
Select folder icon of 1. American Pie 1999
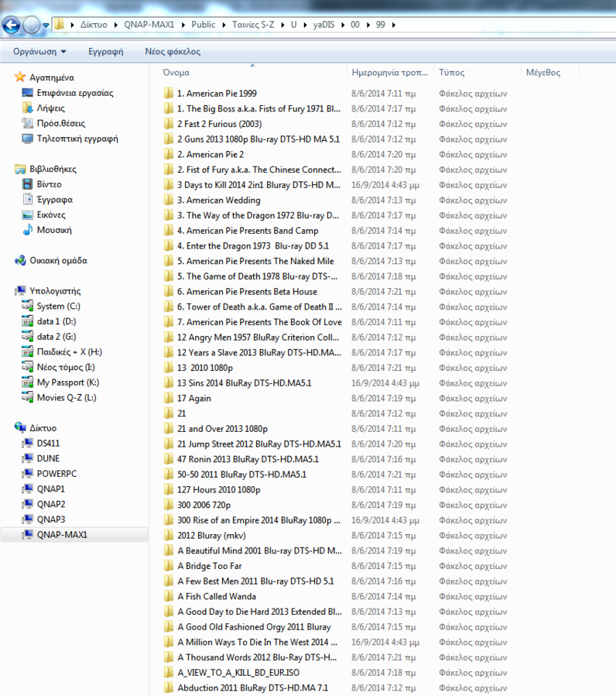(x=168, y=93)
